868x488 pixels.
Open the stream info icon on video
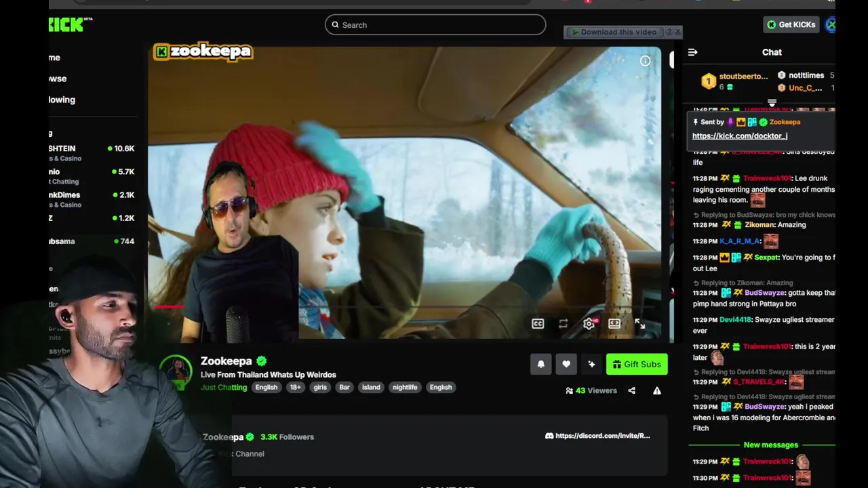click(x=645, y=61)
